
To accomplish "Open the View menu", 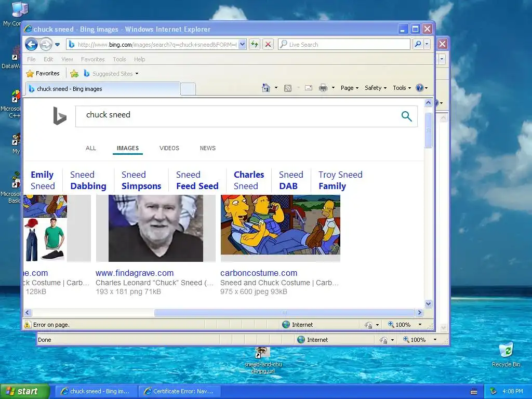I will 67,59.
